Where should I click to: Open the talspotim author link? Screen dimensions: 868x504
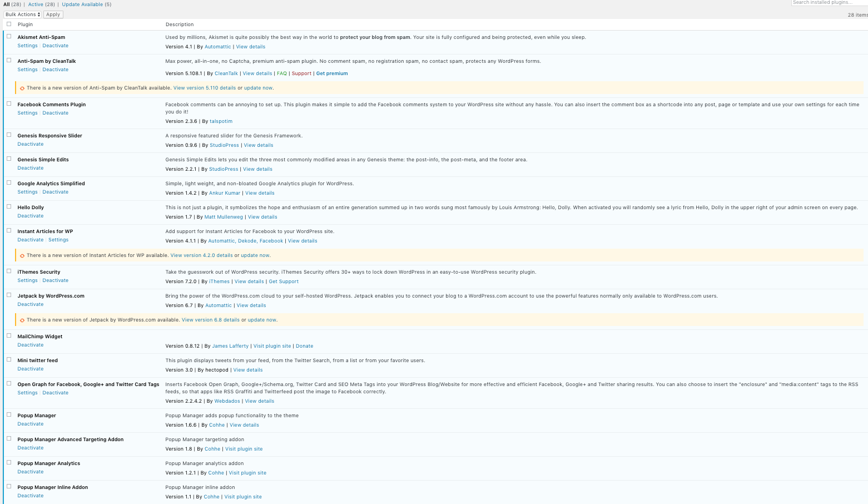coord(221,121)
